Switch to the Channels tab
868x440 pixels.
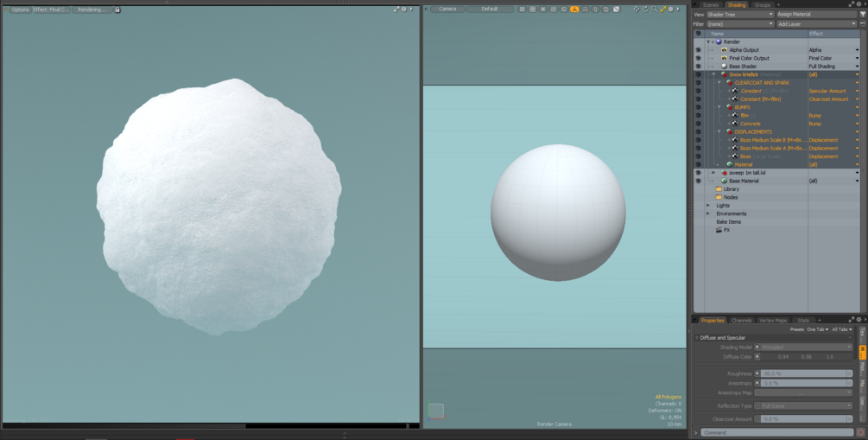click(x=741, y=321)
